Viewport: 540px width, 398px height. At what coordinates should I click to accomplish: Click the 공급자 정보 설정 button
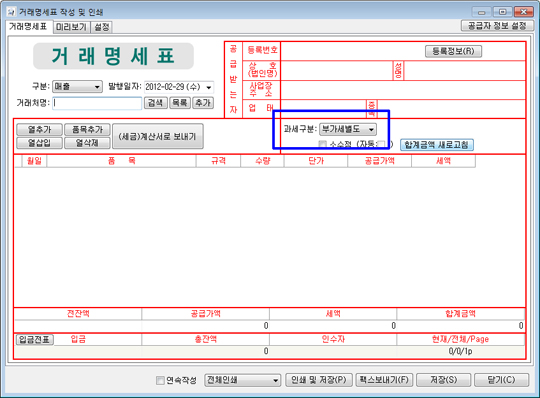(x=497, y=25)
